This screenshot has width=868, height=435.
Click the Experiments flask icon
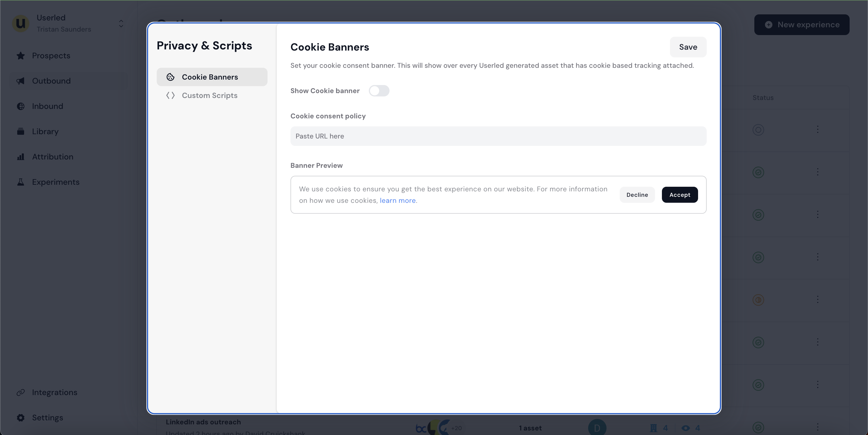click(x=21, y=182)
